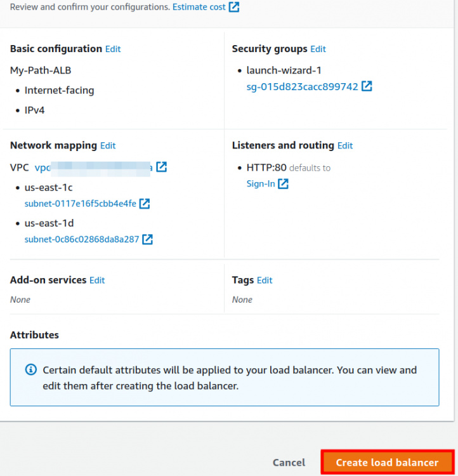Screen dimensions: 458x476
Task: Edit the Add-on services section
Action: (x=97, y=280)
